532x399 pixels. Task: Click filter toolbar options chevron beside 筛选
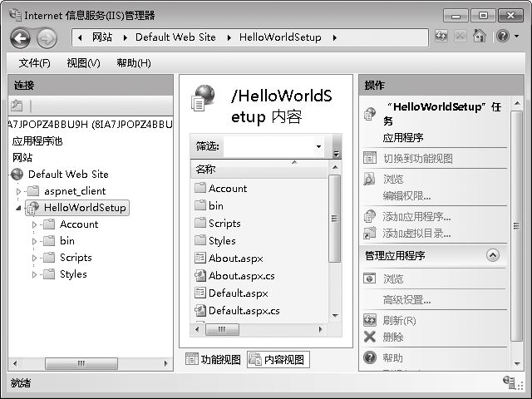336,154
